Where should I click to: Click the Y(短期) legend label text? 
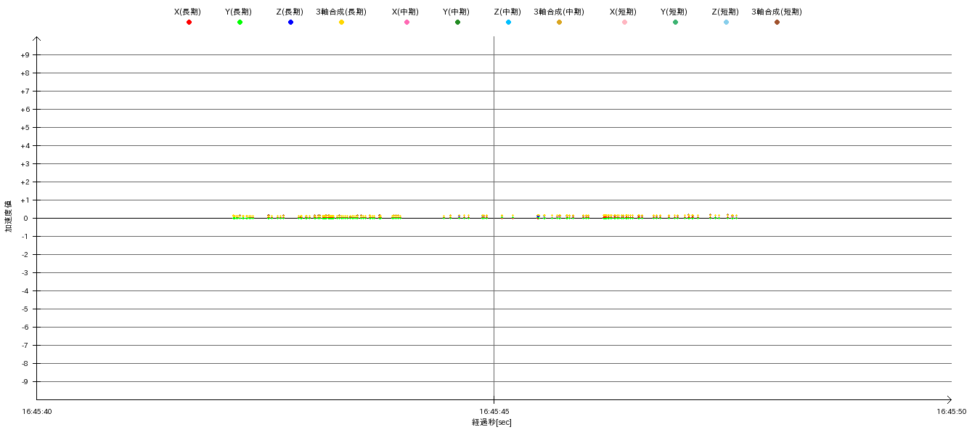click(674, 12)
